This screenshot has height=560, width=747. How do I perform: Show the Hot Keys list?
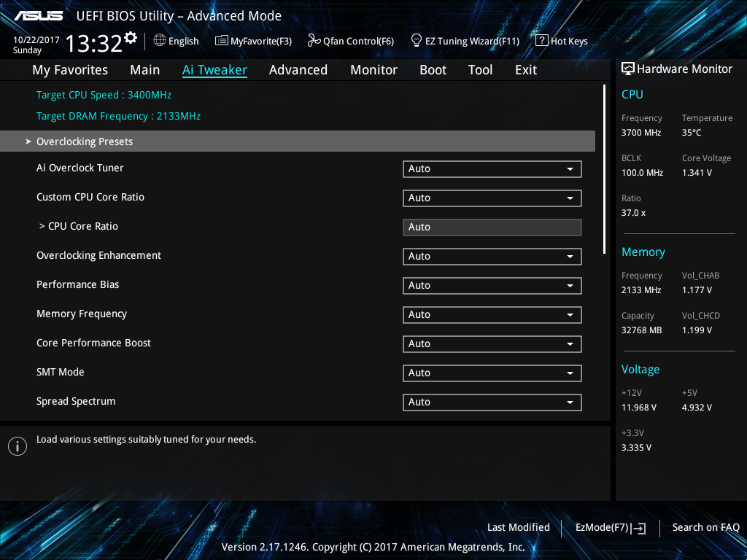point(562,41)
